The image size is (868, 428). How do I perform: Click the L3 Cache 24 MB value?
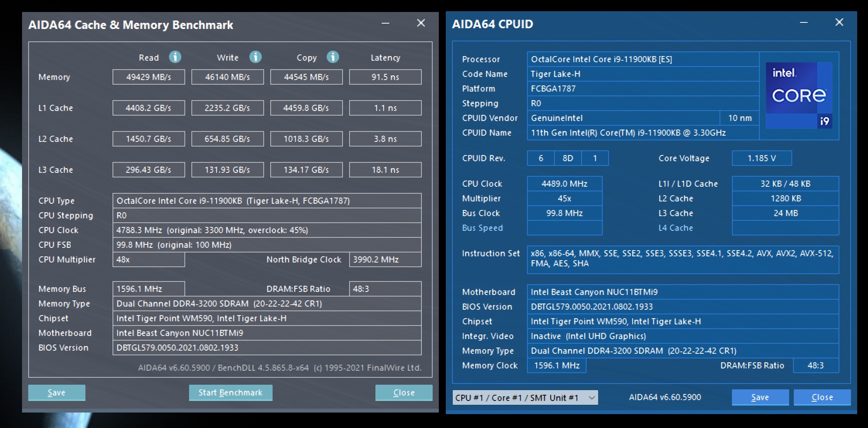click(785, 213)
